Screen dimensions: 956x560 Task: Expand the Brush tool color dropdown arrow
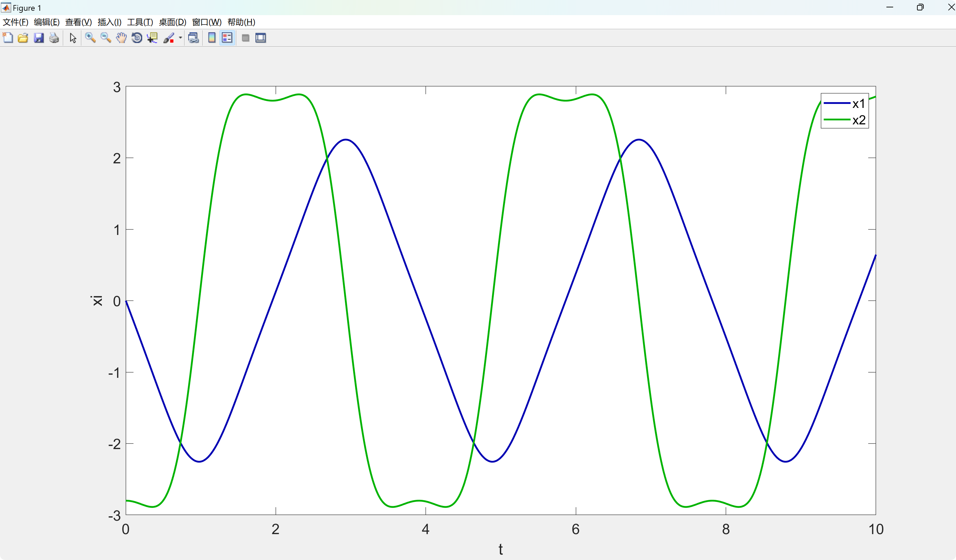180,38
